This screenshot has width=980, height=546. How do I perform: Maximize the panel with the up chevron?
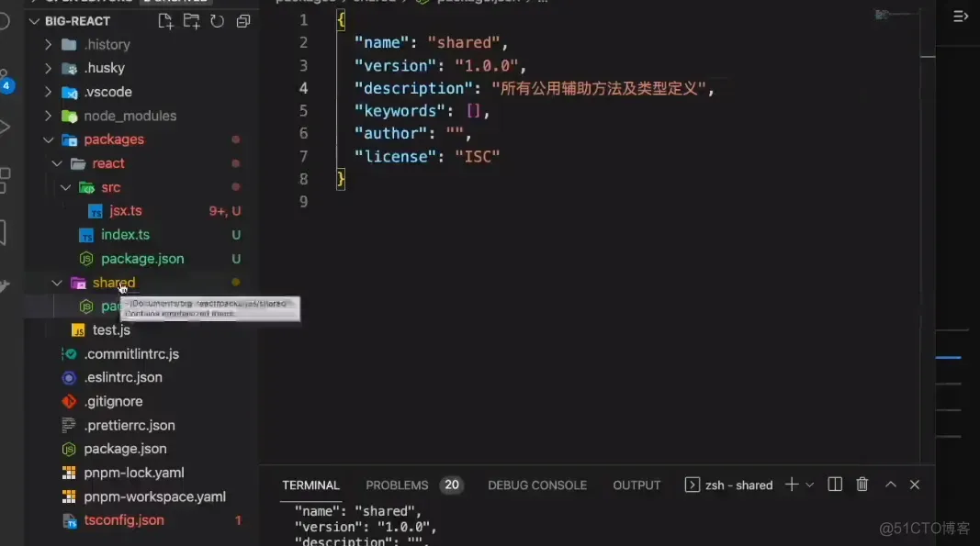[891, 485]
